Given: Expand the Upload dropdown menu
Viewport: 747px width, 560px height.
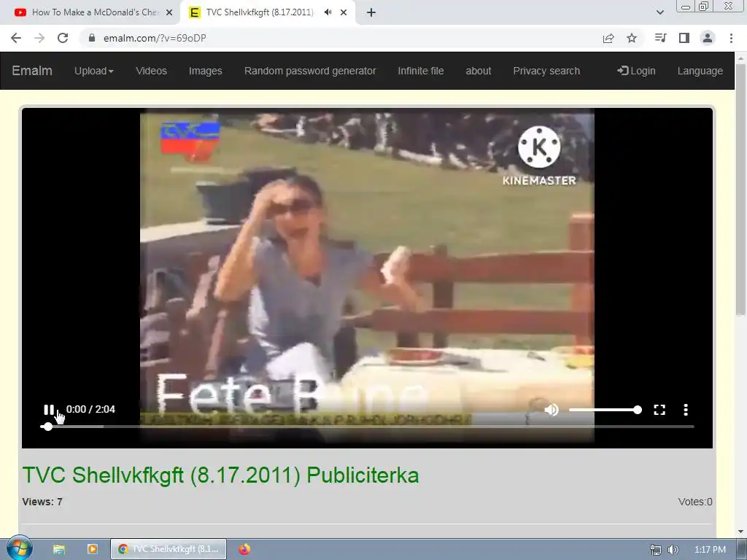Looking at the screenshot, I should (94, 71).
